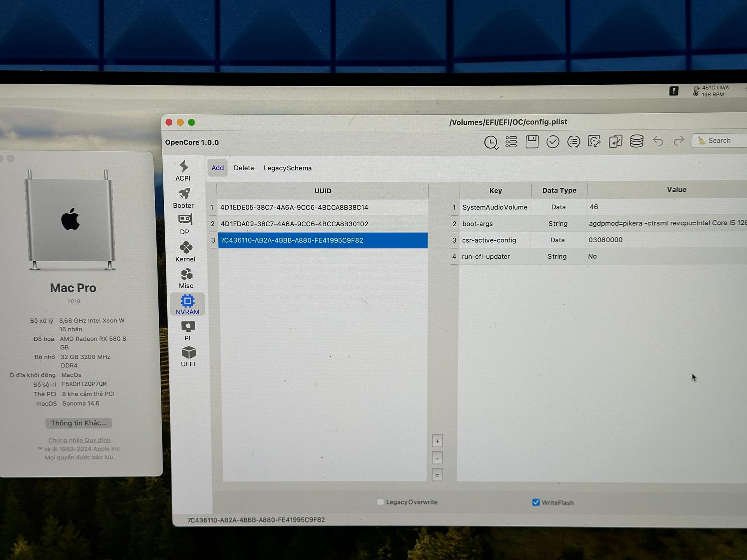Viewport: 747px width, 560px height.
Task: Click the boot-args value agdpmod=pikera
Action: pos(668,223)
